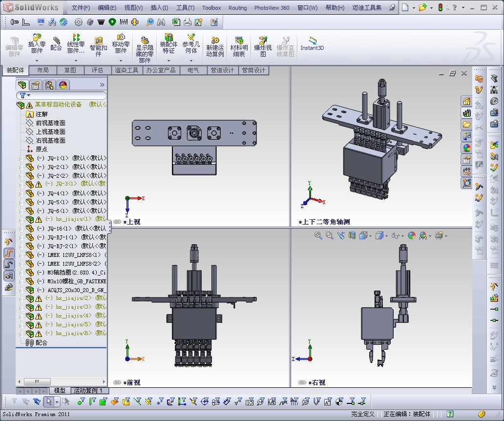Viewport: 504px width, 421px height.
Task: Open the Reference Geometry dropdown arrow
Action: click(x=191, y=61)
